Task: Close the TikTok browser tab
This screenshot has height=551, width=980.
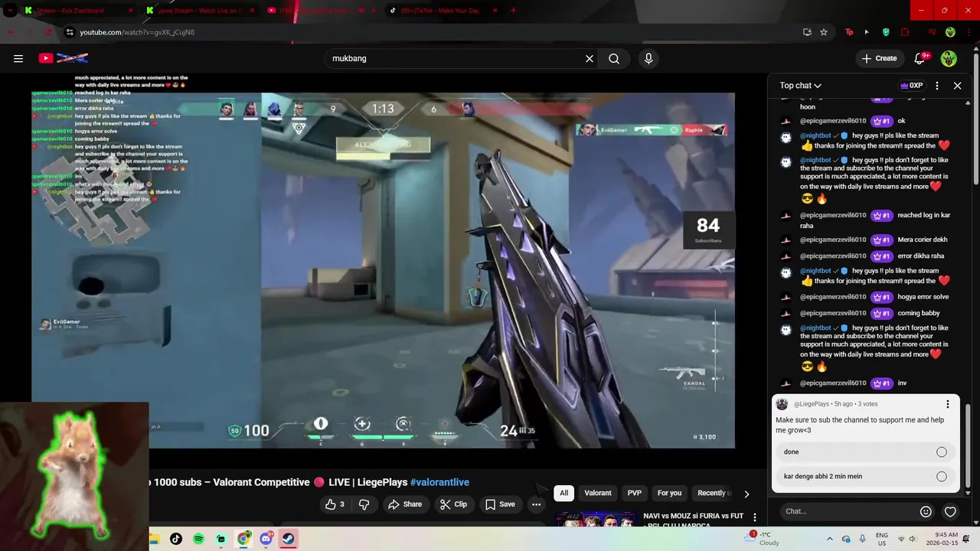Action: pos(495,11)
